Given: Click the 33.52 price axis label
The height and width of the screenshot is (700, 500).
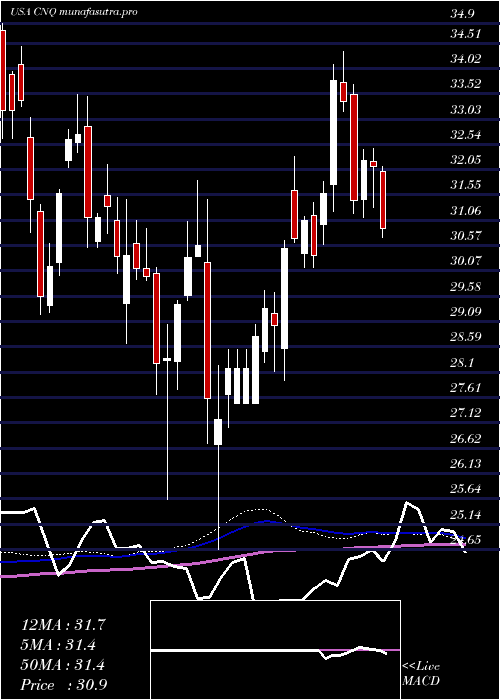Looking at the screenshot, I should pos(466,84).
